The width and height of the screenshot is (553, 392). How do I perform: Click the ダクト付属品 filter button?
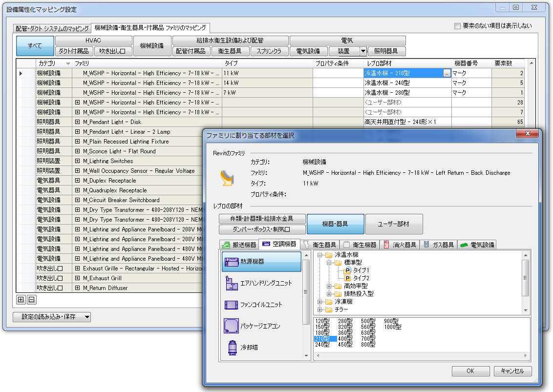(74, 51)
